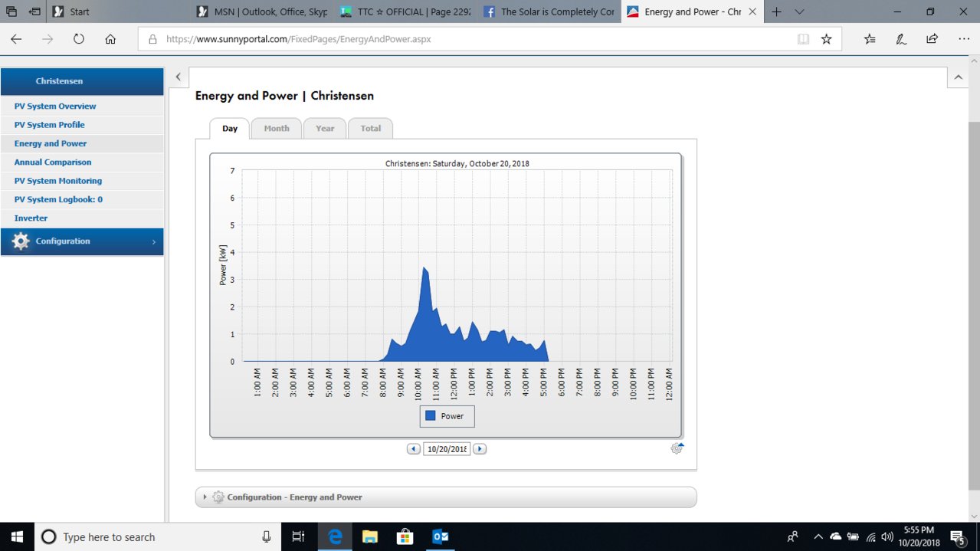Open the Favorites hub icon
The height and width of the screenshot is (551, 980).
tap(870, 39)
